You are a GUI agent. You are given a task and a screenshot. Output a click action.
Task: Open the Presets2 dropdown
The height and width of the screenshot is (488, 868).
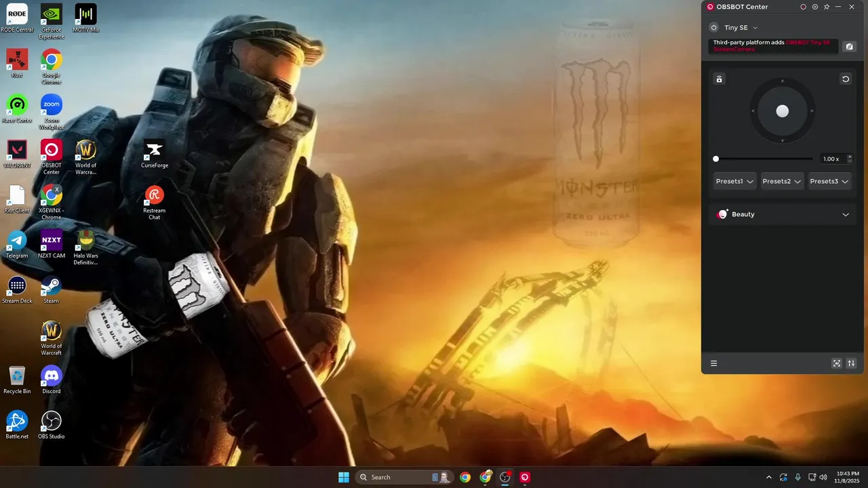782,181
